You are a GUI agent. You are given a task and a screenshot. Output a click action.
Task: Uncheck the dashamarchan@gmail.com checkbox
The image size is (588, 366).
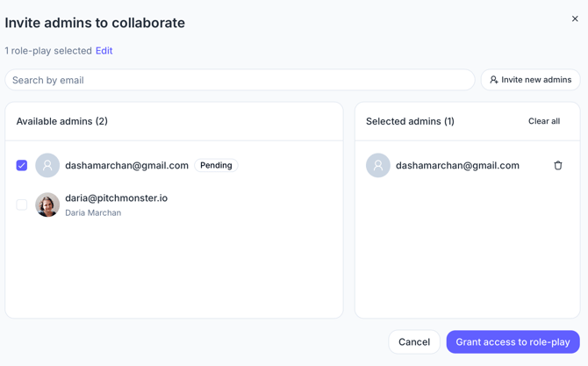click(x=22, y=165)
